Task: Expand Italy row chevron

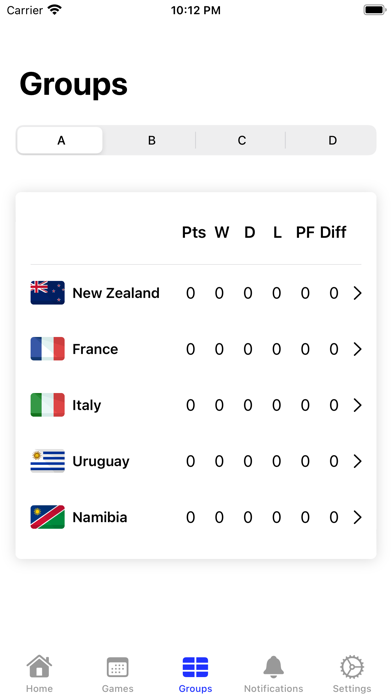Action: coord(357,405)
